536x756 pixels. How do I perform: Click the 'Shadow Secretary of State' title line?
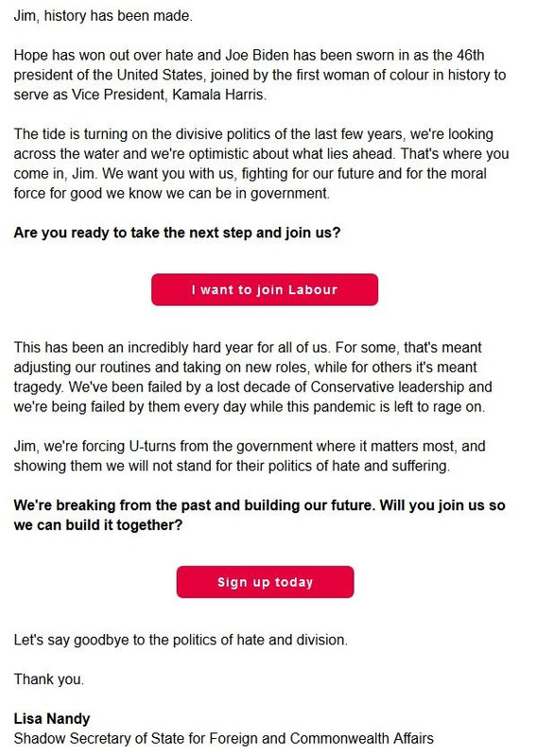coord(223,739)
